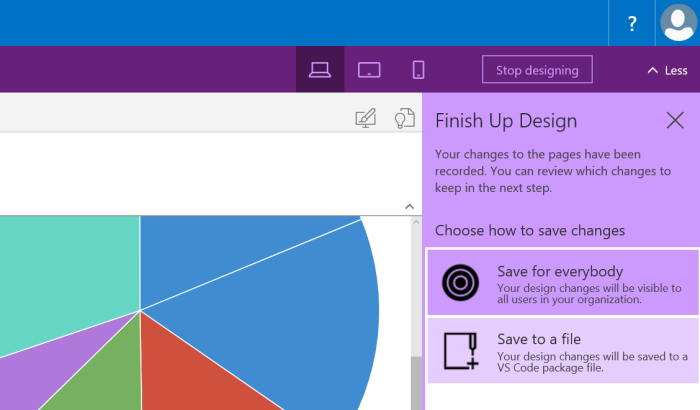The image size is (700, 410).
Task: Switch to phone preview mode
Action: point(418,70)
